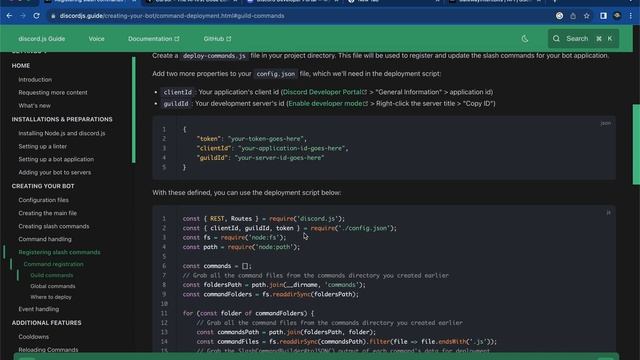Open Reloading Commands in the sidebar
Viewport: 640px width, 360px height.
point(48,350)
